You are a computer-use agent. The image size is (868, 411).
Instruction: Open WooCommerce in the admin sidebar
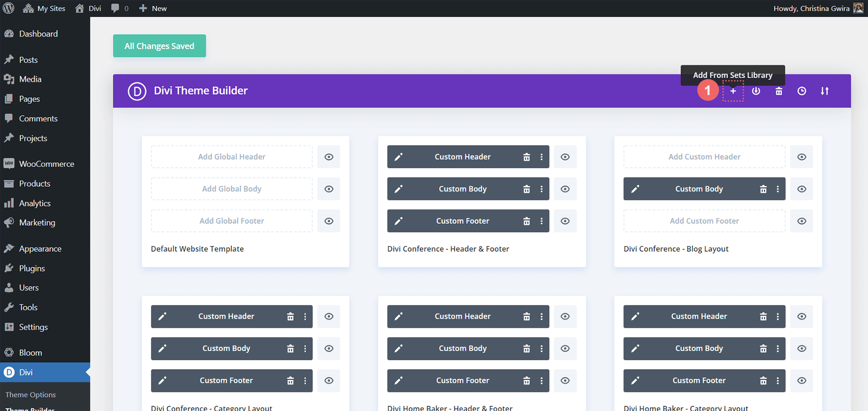pos(46,164)
